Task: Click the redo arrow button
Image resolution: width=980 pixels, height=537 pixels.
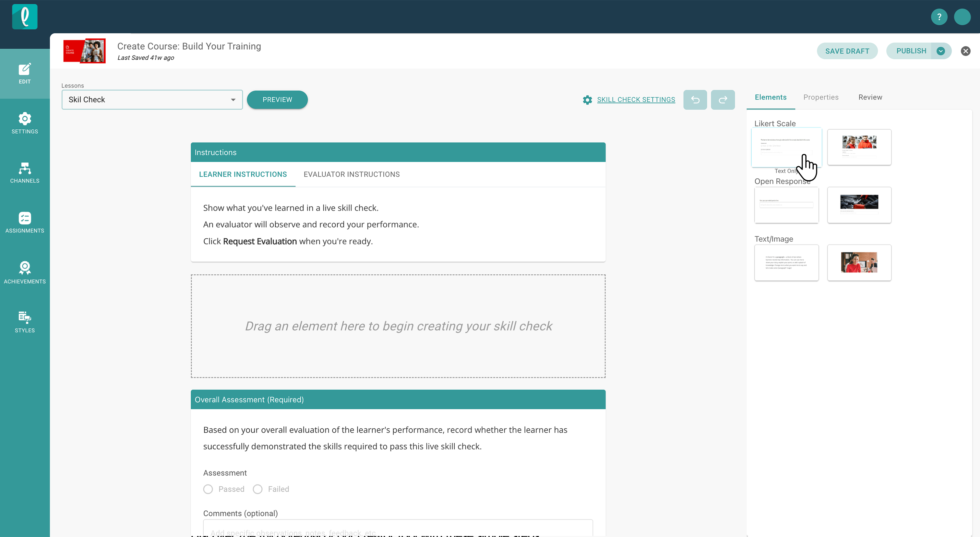Action: tap(723, 100)
